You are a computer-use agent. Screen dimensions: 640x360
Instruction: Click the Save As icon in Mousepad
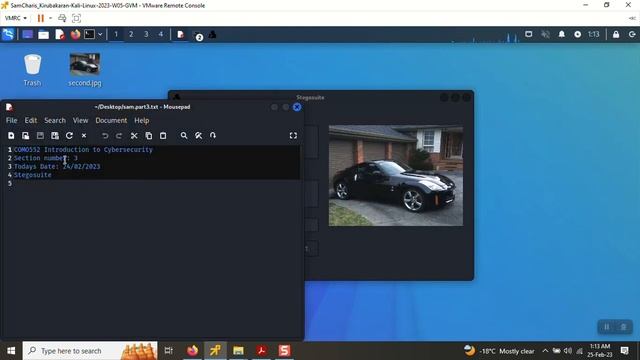pos(55,136)
